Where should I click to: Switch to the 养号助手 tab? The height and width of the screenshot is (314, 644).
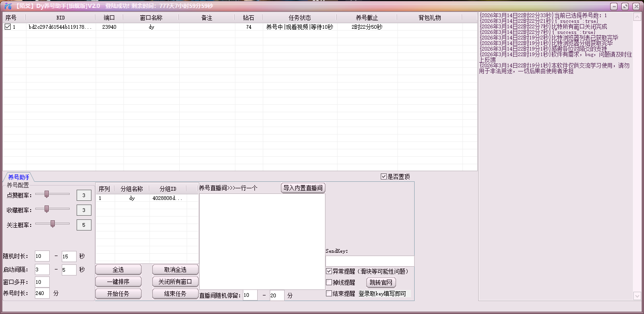18,176
